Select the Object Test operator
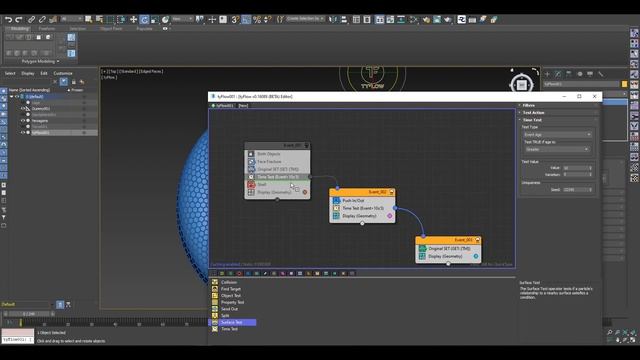This screenshot has height=360, width=640. 231,296
